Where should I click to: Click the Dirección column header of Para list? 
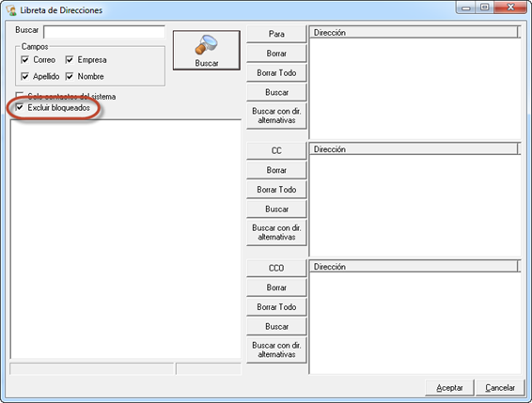point(415,33)
